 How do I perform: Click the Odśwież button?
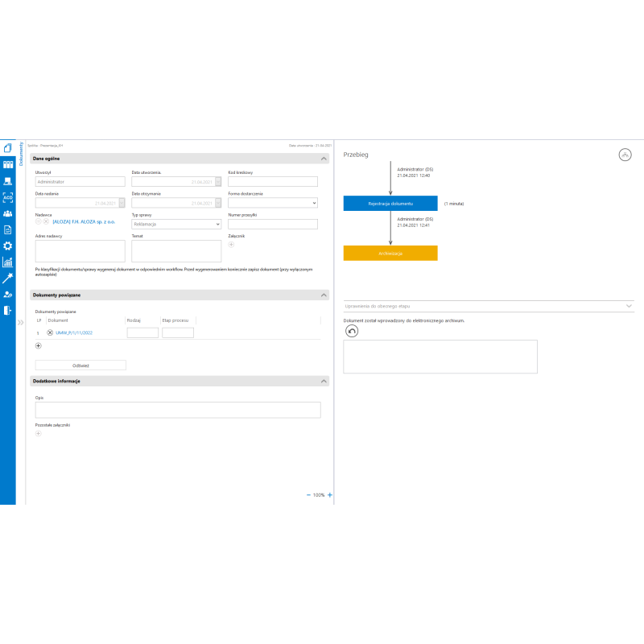pos(80,365)
